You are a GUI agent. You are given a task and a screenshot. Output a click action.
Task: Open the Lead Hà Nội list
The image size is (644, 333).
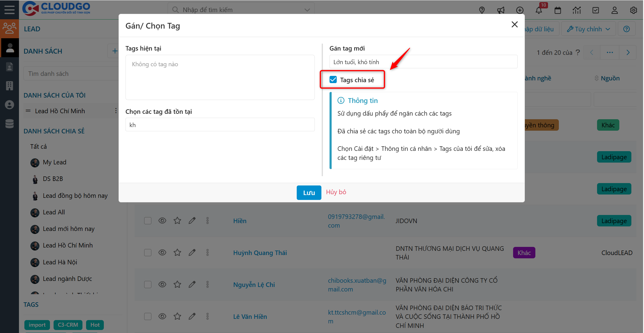point(60,262)
